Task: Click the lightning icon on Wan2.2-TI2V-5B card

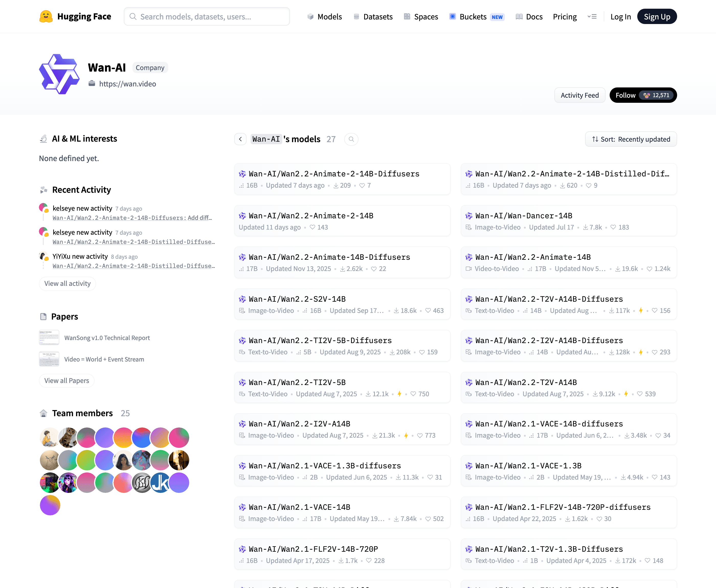Action: (x=399, y=394)
